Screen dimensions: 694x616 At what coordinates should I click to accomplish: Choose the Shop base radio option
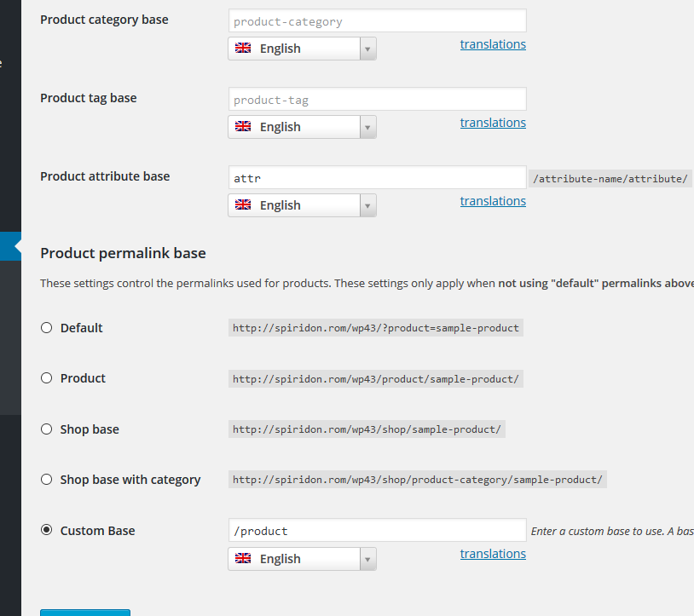coord(47,429)
